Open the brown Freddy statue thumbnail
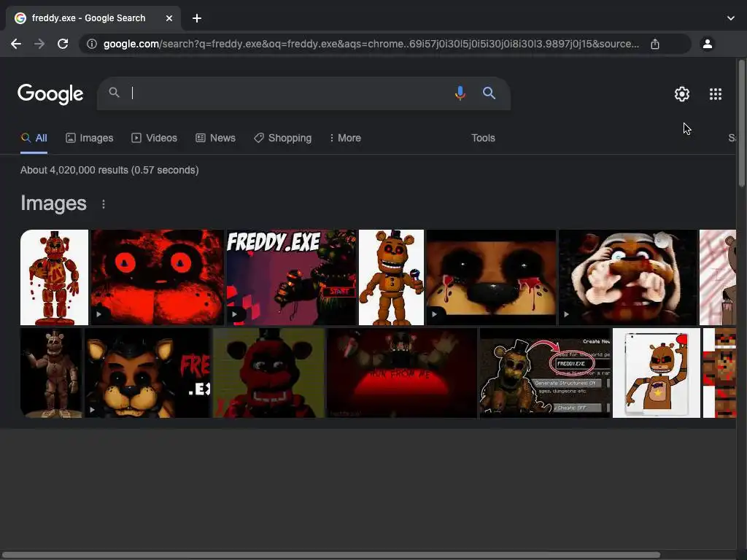The width and height of the screenshot is (747, 560). [51, 373]
